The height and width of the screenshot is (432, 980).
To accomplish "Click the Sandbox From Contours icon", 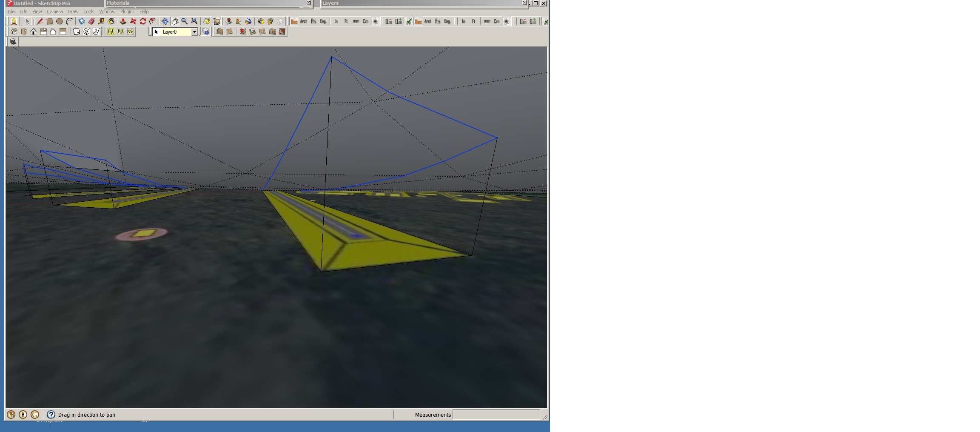I will [x=220, y=31].
